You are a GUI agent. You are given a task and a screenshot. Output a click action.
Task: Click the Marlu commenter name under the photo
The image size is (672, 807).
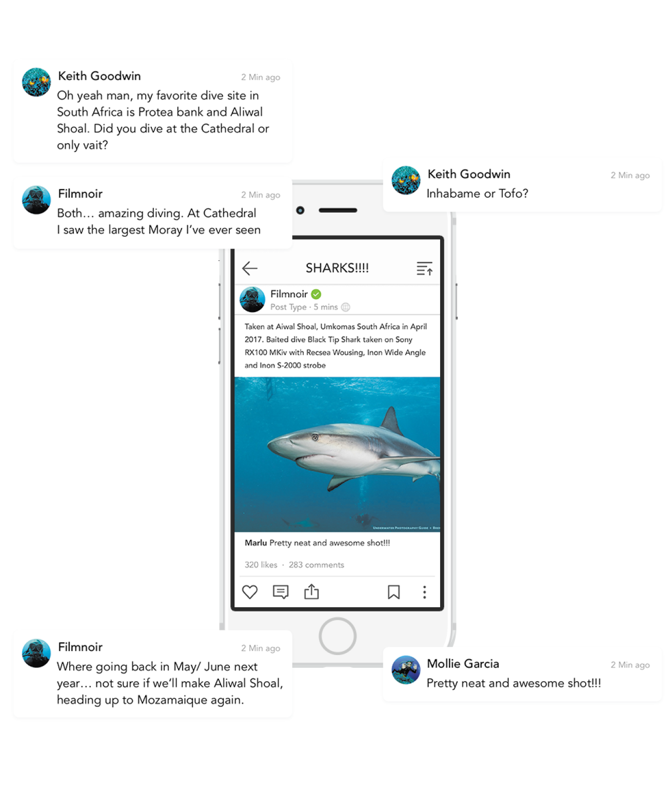tap(255, 543)
